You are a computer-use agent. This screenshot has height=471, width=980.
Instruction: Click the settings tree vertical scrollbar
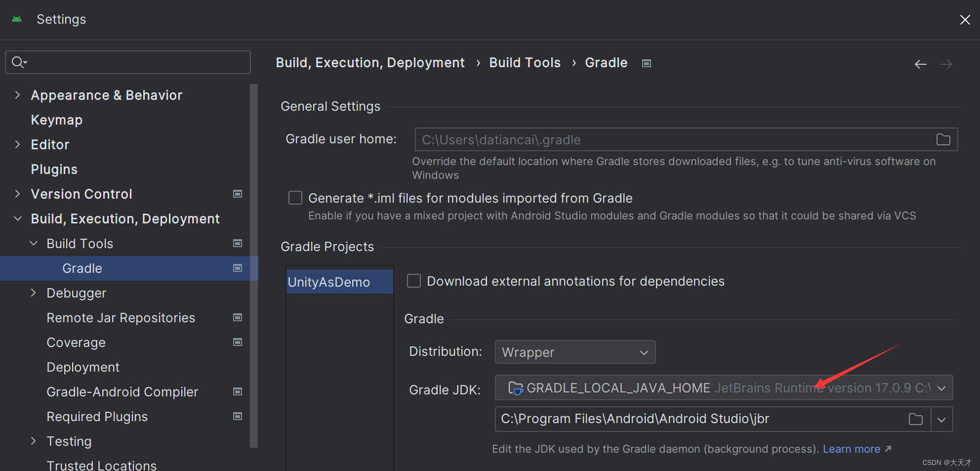pyautogui.click(x=254, y=266)
